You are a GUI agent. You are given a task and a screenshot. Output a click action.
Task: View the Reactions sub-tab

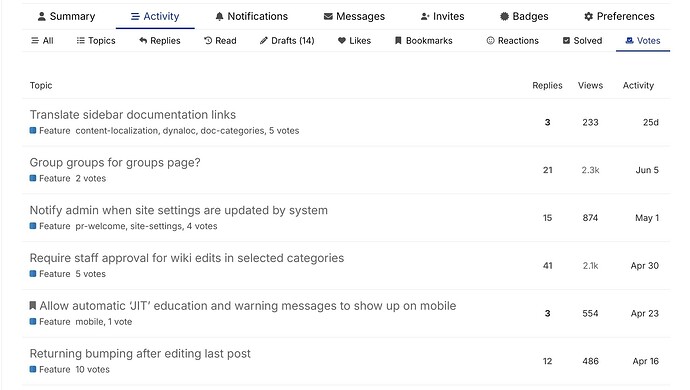click(512, 40)
